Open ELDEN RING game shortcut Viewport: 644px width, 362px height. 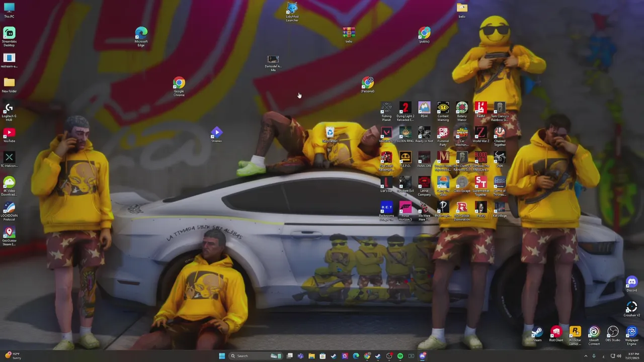click(x=405, y=135)
